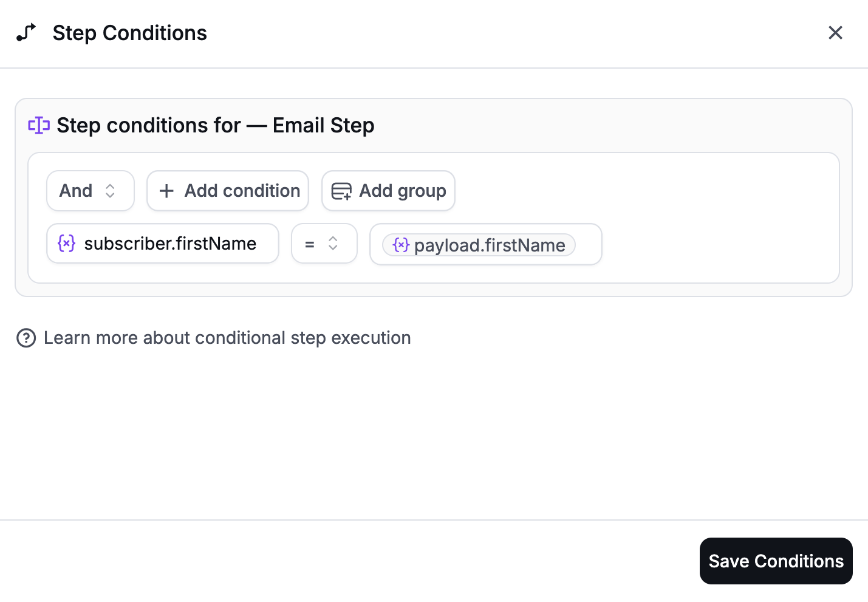Open the equals operator dropdown

point(324,243)
